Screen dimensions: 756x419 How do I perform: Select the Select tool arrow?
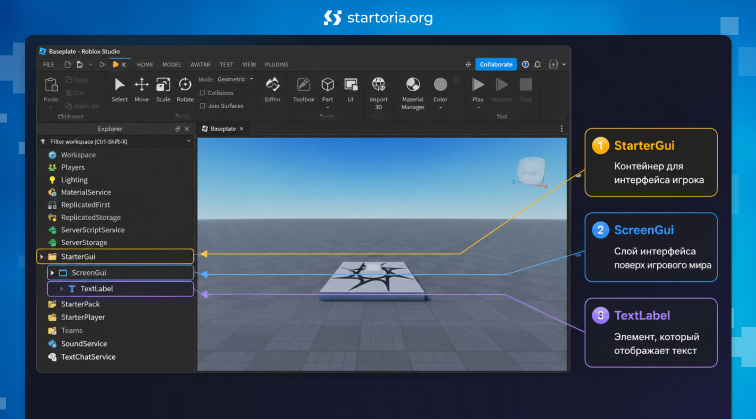(119, 85)
